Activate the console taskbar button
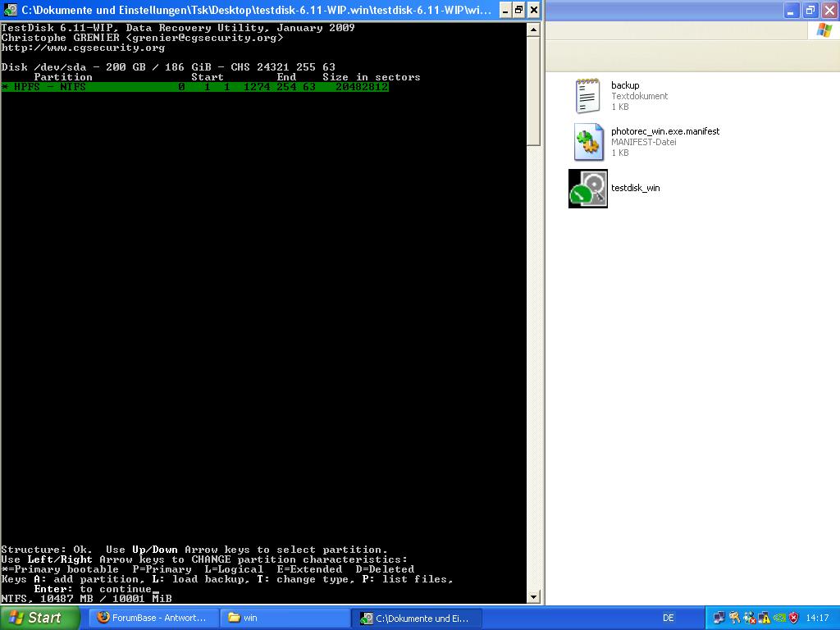The width and height of the screenshot is (840, 630). pos(417,618)
